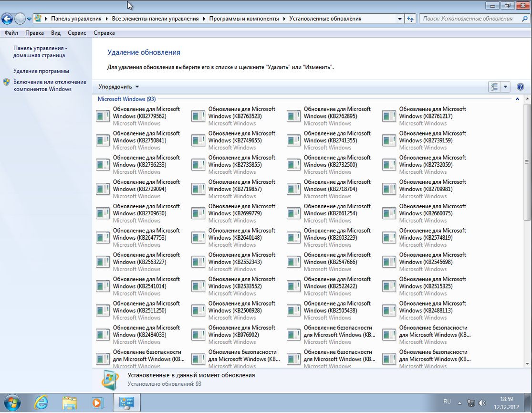Show hidden tray icons arrow
This screenshot has width=532, height=413.
pos(460,403)
